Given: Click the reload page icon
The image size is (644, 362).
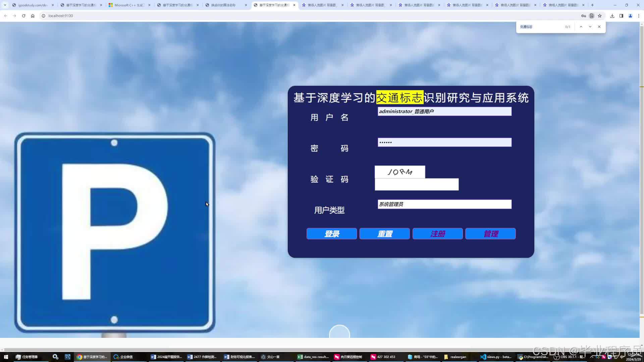Looking at the screenshot, I should [x=23, y=16].
